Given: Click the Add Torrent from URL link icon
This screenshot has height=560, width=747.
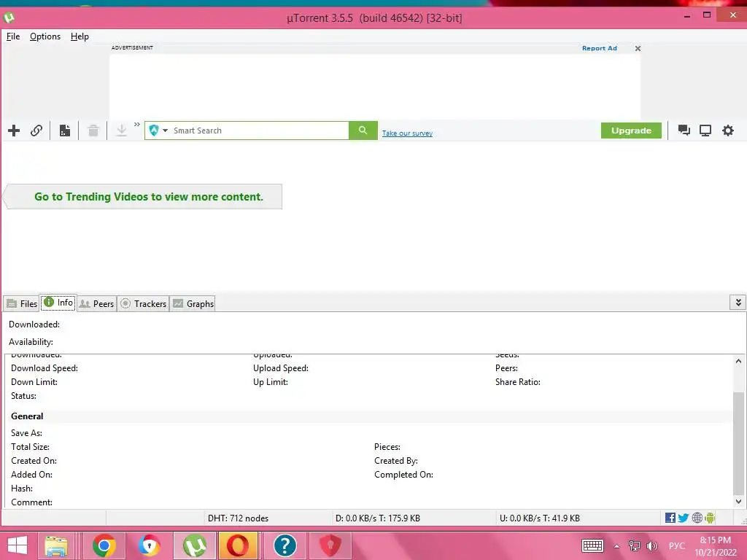Looking at the screenshot, I should [x=36, y=131].
